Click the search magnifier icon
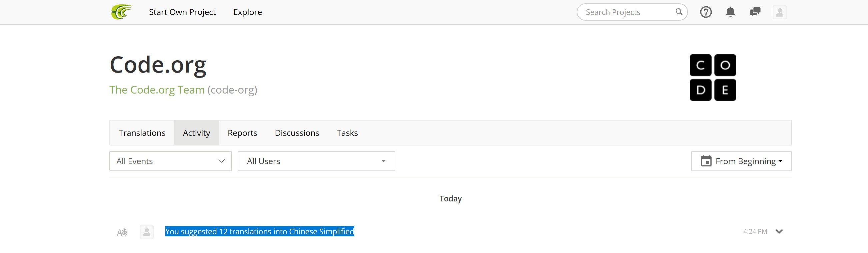Viewport: 868px width, 253px height. pos(679,12)
